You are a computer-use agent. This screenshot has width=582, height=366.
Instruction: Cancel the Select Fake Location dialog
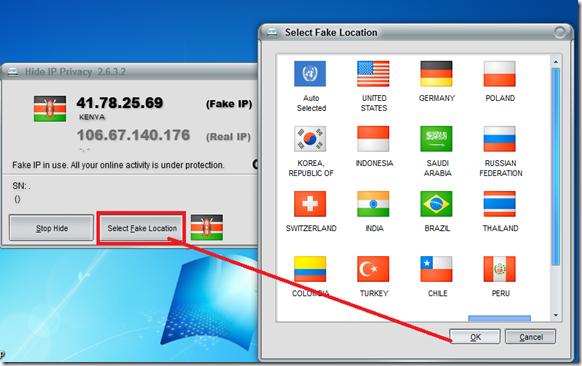tap(530, 337)
